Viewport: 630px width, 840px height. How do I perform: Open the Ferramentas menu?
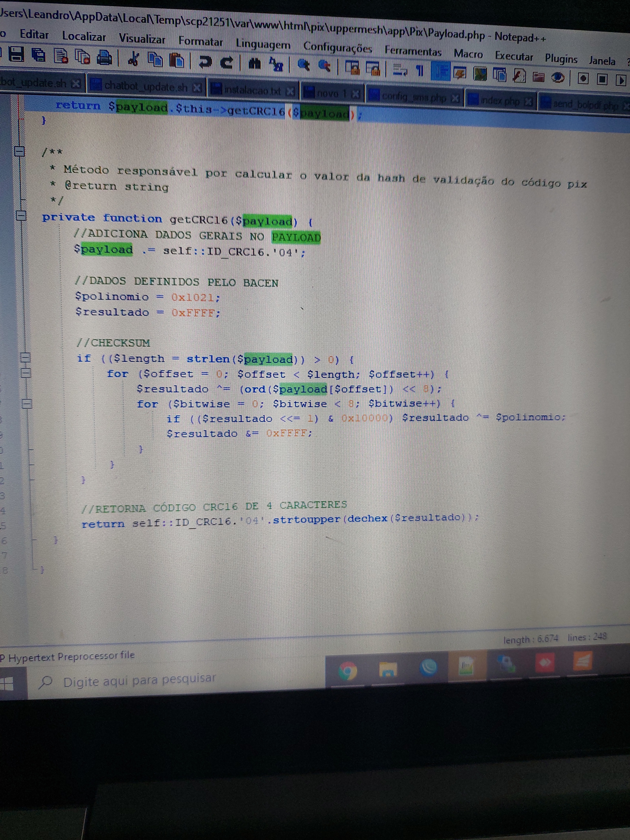coord(413,51)
